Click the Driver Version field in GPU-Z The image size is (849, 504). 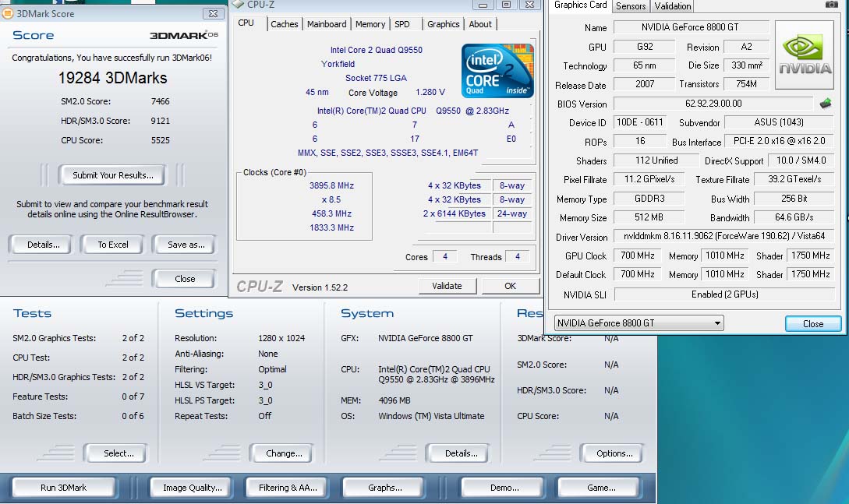(724, 236)
